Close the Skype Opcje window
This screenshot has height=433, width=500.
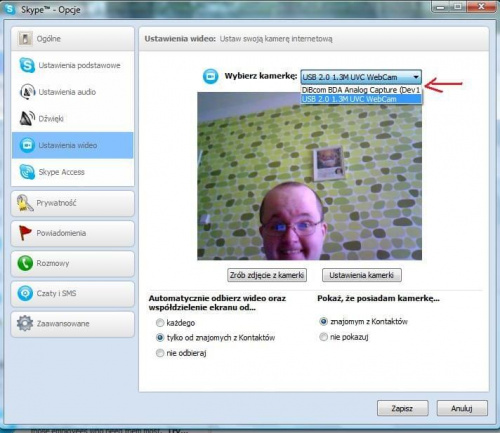(481, 7)
